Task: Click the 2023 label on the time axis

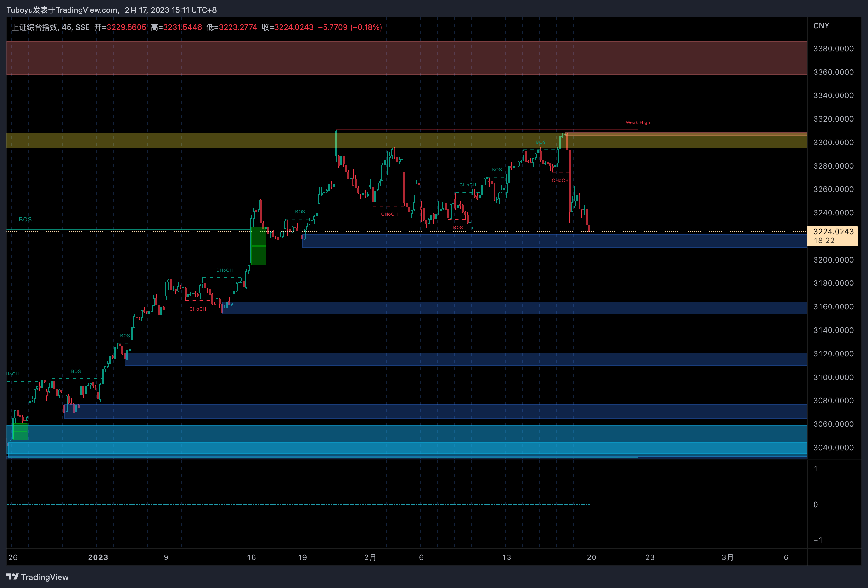Action: tap(98, 557)
